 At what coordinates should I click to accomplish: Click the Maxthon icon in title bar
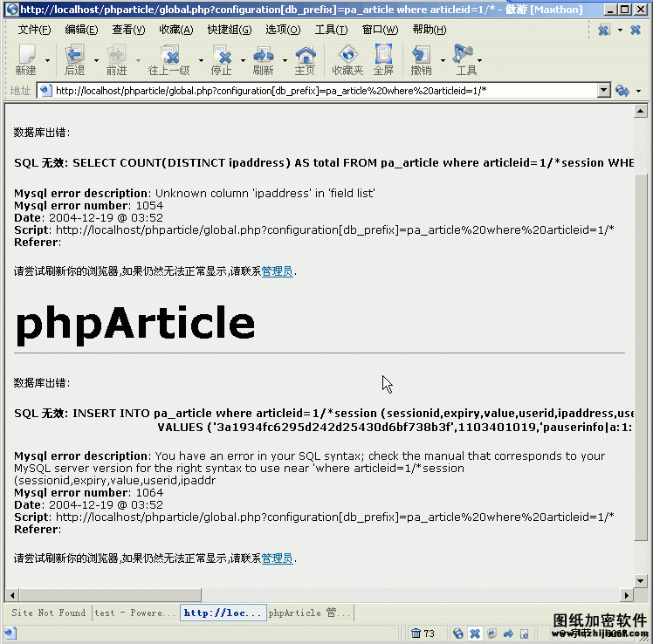12,9
